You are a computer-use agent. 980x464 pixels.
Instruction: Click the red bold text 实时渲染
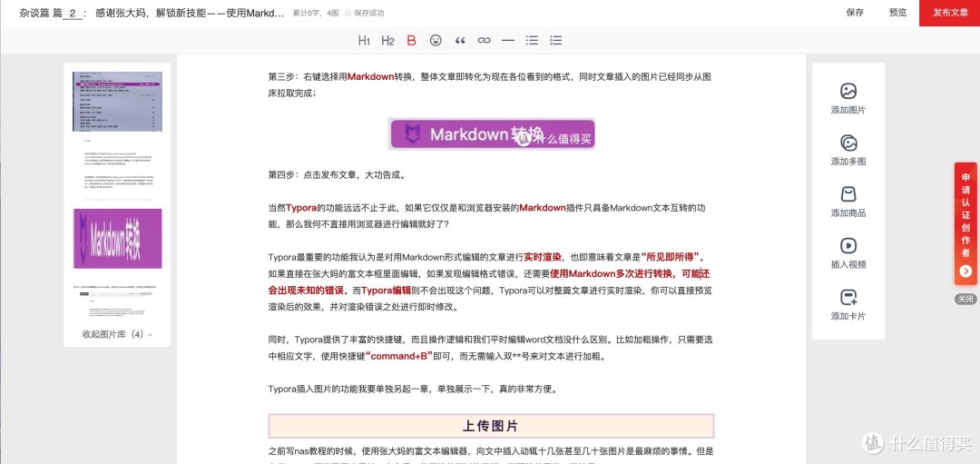click(541, 256)
